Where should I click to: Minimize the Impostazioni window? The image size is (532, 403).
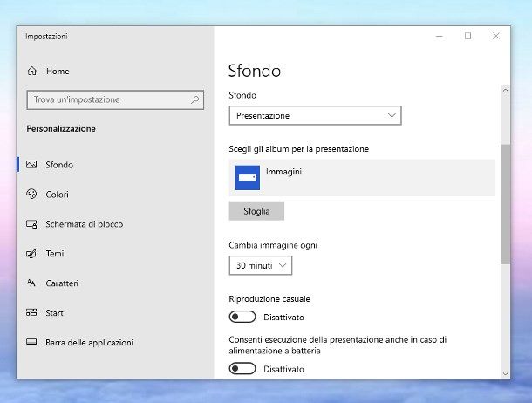440,36
